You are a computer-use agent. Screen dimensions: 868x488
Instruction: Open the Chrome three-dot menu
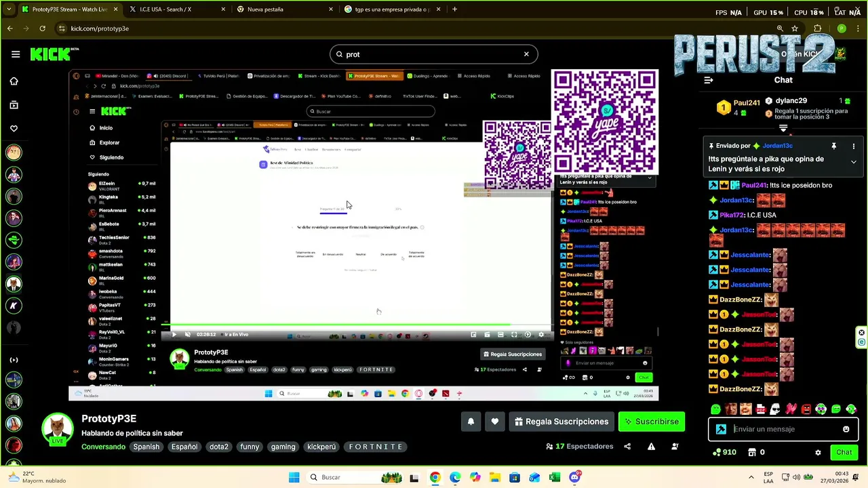pyautogui.click(x=858, y=28)
